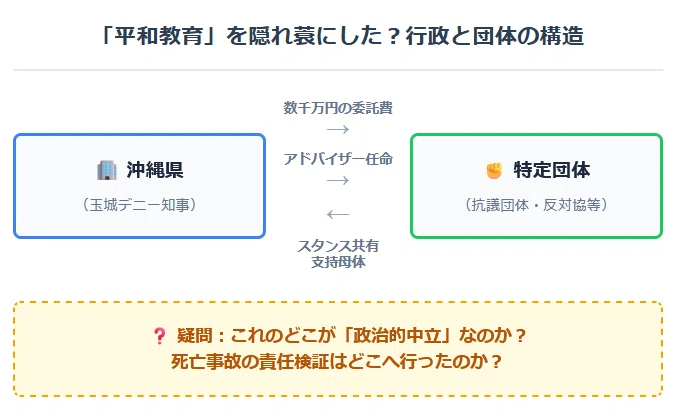The height and width of the screenshot is (419, 682).
Task: Click the (抗議団体・反対協等) subtitle
Action: coord(536,204)
